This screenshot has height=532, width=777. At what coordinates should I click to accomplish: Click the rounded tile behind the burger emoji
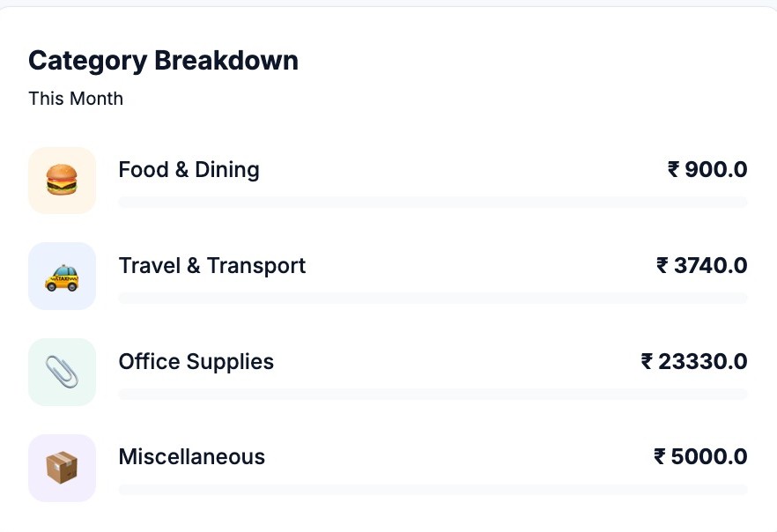pos(62,180)
